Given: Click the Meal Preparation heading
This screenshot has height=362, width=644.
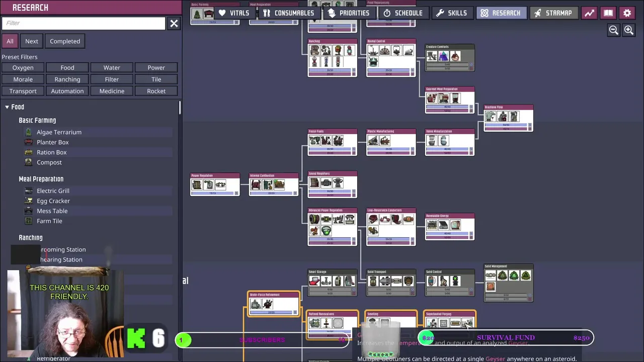Looking at the screenshot, I should [41, 179].
